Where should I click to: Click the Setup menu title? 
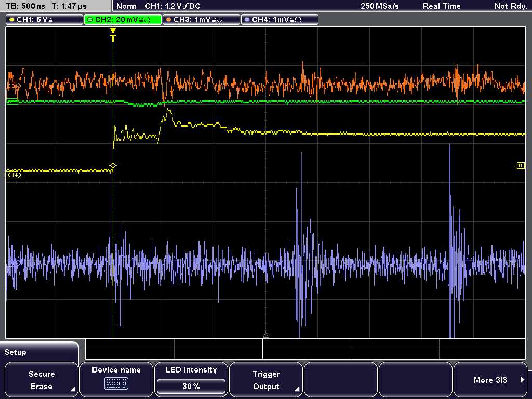coord(15,352)
